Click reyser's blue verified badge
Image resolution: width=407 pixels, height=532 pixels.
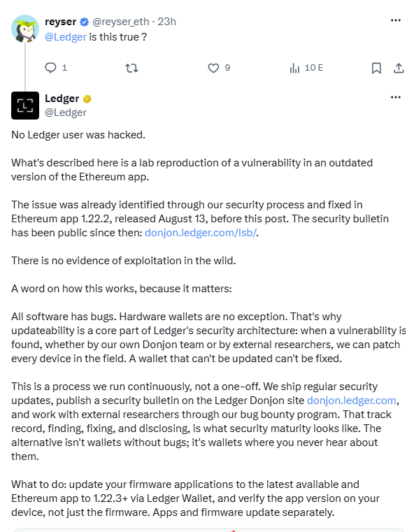(84, 22)
